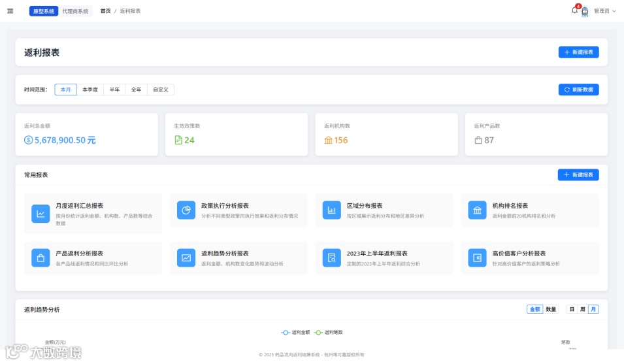The width and height of the screenshot is (624, 364).
Task: Open 返利趋势分析报表 report title
Action: [x=225, y=254]
